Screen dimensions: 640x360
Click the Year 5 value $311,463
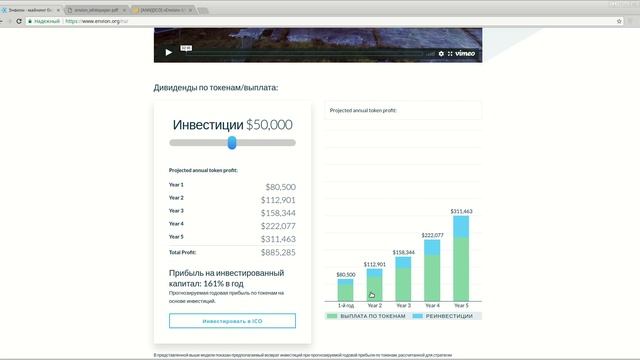tap(278, 239)
